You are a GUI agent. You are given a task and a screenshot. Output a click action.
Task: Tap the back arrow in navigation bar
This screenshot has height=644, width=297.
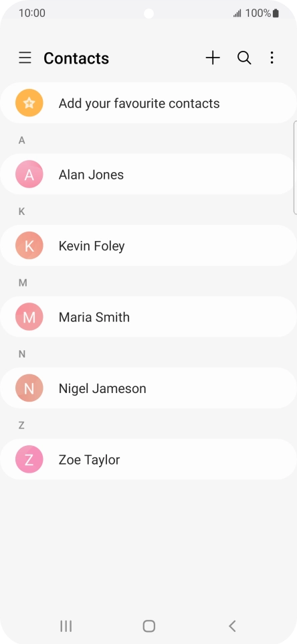point(231,626)
